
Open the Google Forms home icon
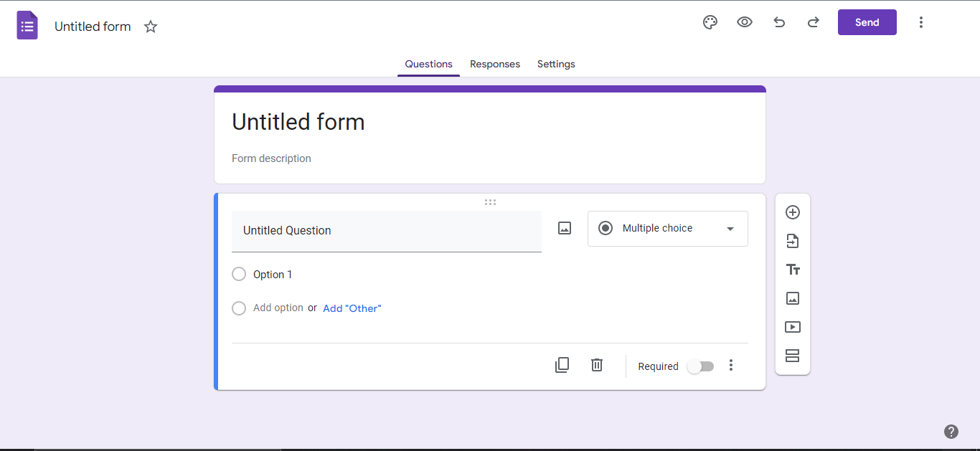(x=27, y=26)
